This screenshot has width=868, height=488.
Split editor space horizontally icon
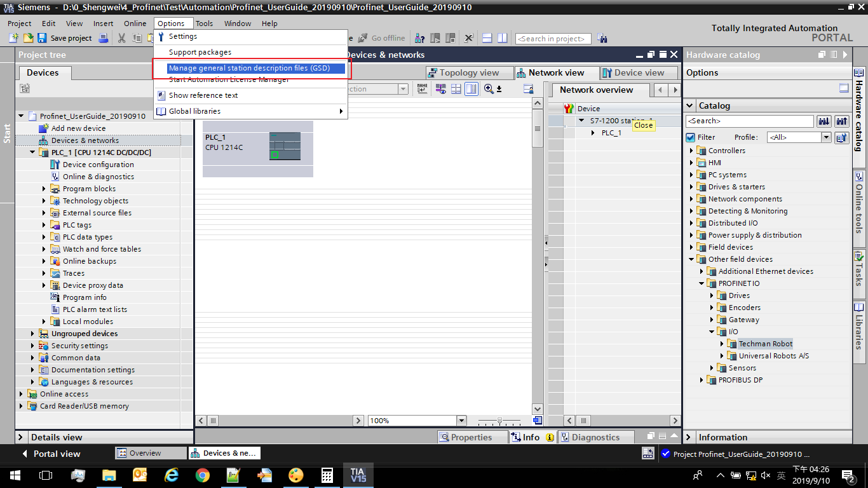(487, 38)
